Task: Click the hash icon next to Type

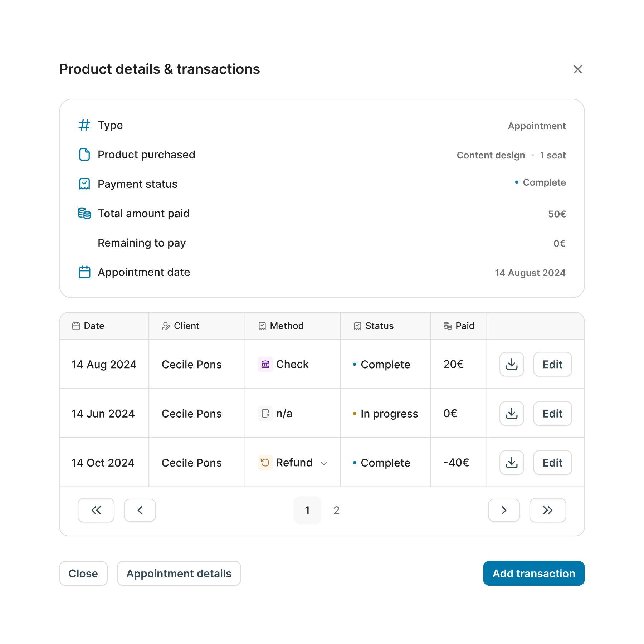Action: [x=84, y=125]
